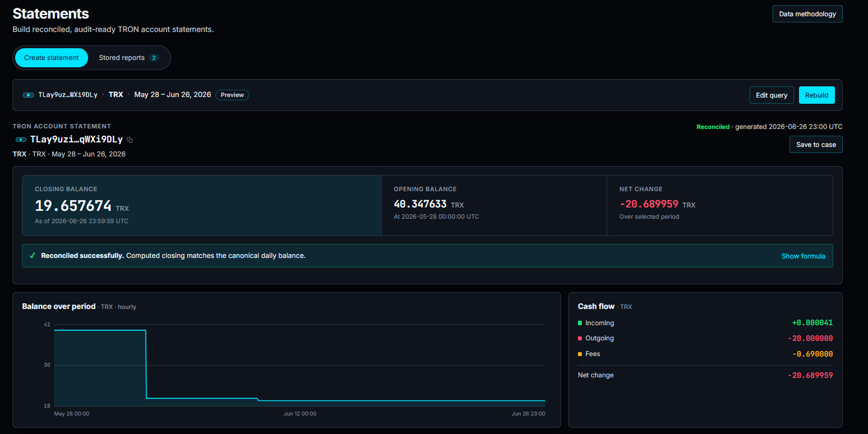Click the green Incoming legend swatch
Screen dimensions: 868x434
click(580, 323)
